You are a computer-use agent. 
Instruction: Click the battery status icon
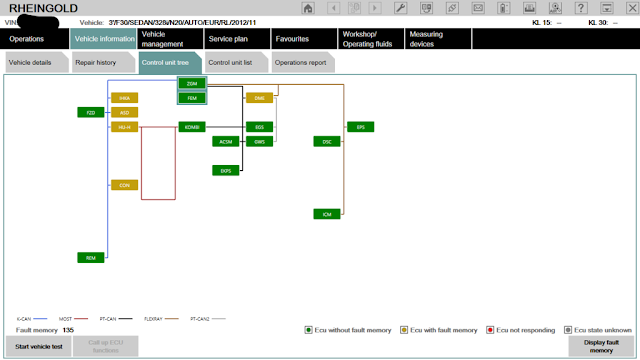point(504,8)
